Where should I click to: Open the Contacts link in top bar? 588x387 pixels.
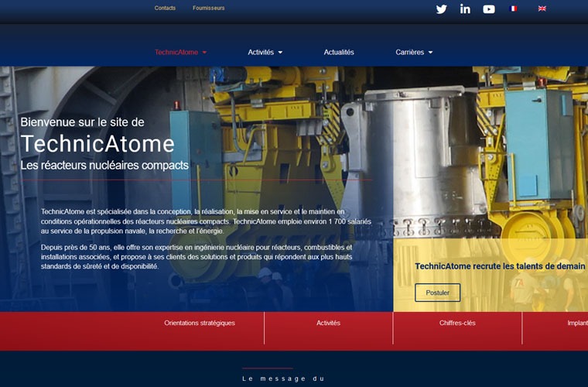coord(165,8)
